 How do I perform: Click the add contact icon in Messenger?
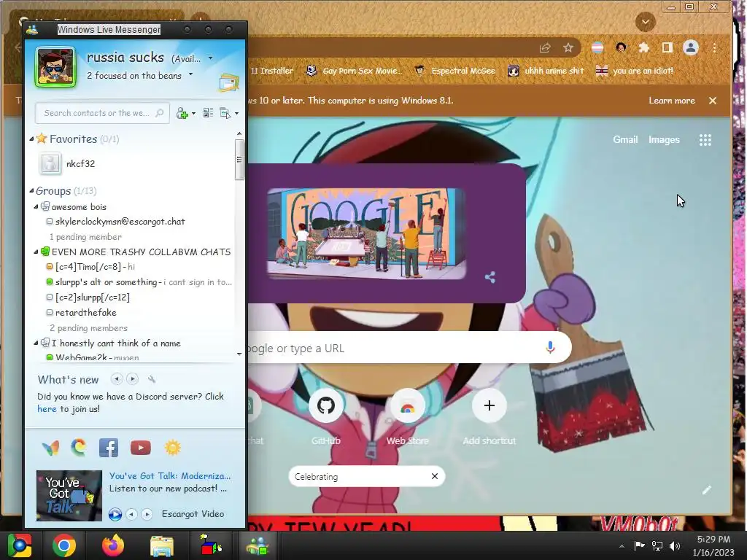(182, 113)
